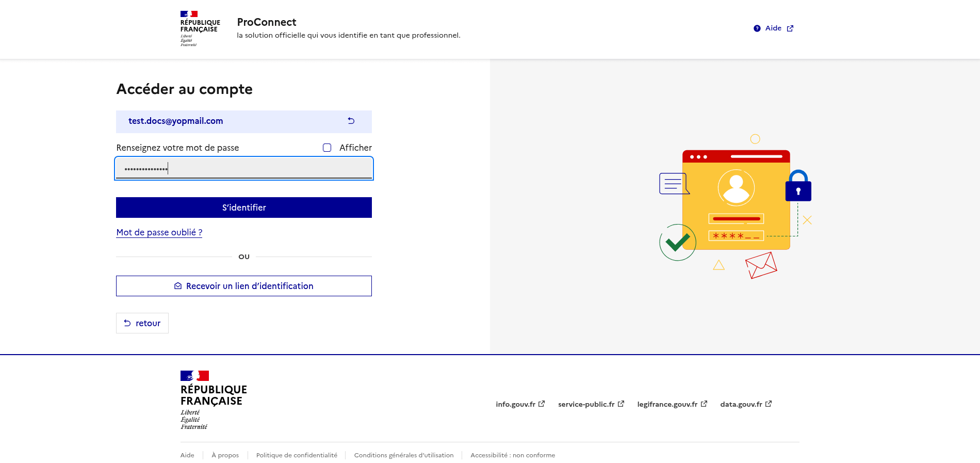Screen dimensions: 980x463
Task: Click Recevoir un lien d'identification button
Action: coord(244,286)
